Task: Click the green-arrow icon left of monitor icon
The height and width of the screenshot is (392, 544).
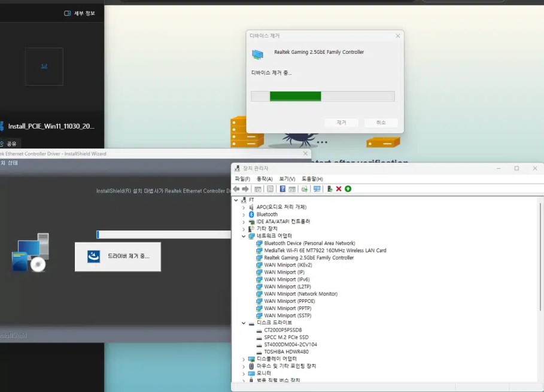Action: (304, 189)
